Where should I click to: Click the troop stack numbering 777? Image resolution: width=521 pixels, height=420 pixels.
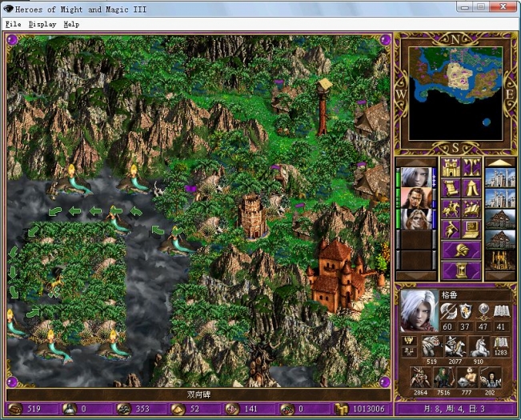pyautogui.click(x=467, y=378)
